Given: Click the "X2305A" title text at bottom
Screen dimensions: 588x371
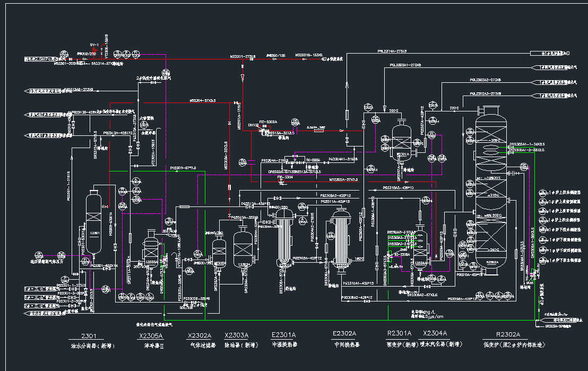Looking at the screenshot, I should pos(151,336).
